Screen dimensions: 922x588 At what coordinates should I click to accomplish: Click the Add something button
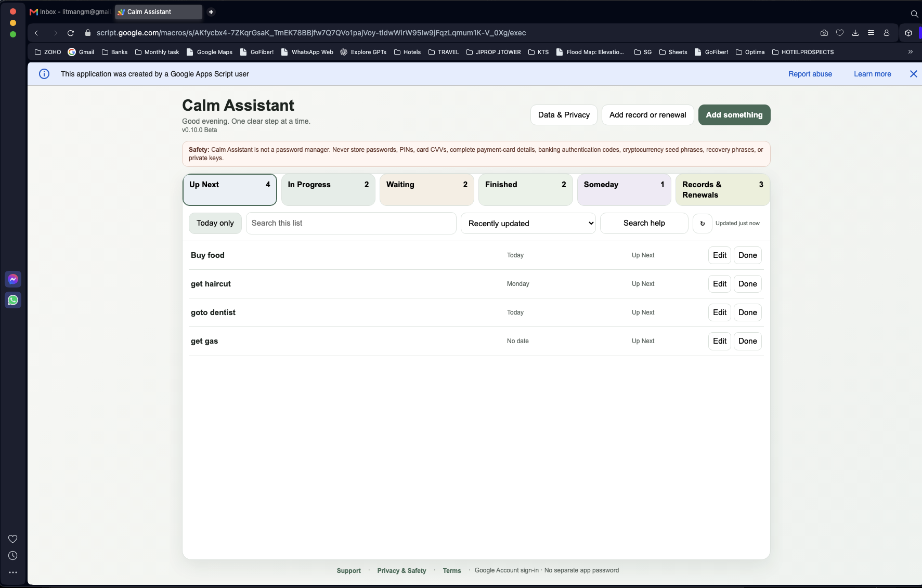734,115
